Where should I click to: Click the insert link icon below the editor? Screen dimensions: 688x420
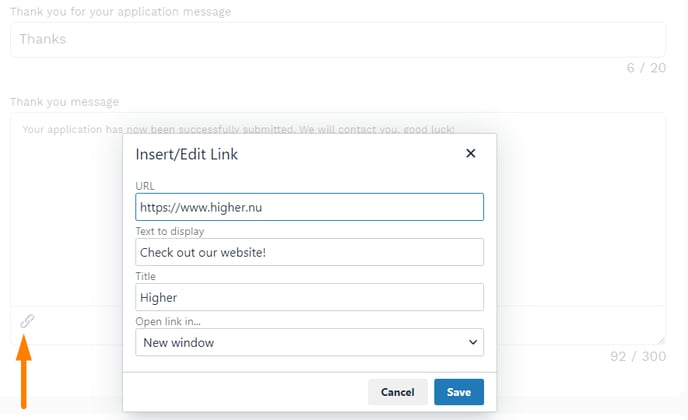click(x=28, y=321)
